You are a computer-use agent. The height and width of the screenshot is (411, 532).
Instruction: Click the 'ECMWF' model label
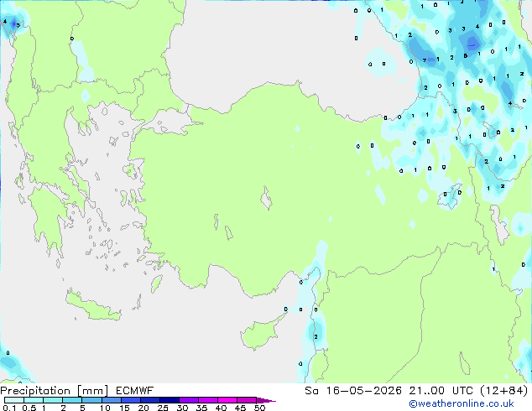coord(135,391)
